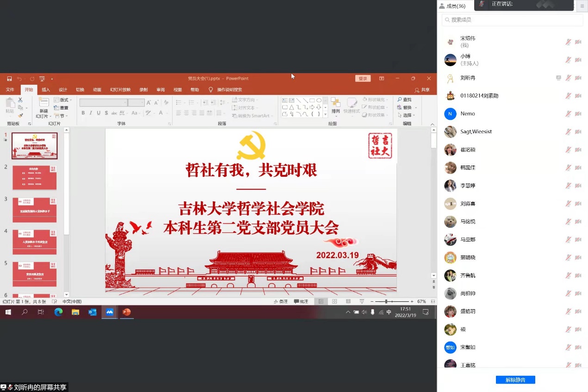Toggle the Notes (备注) pane in the status bar
Image resolution: width=588 pixels, height=392 pixels.
(x=280, y=301)
